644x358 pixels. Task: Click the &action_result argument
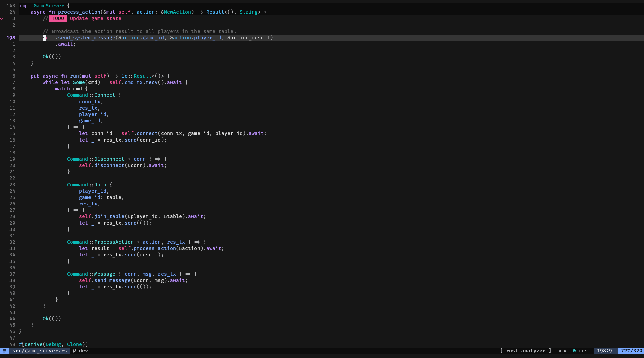[x=249, y=38]
